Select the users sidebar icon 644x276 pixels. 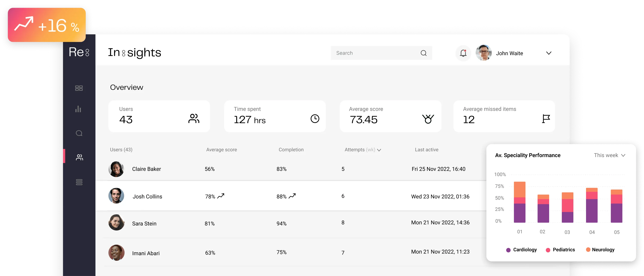(79, 157)
